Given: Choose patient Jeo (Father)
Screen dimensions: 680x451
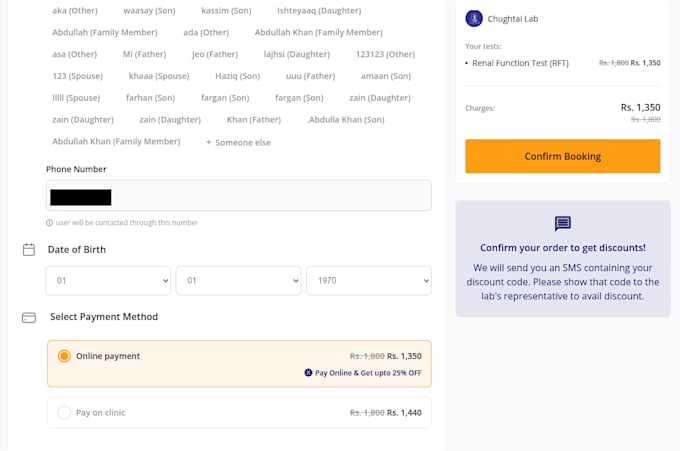Looking at the screenshot, I should tap(215, 54).
